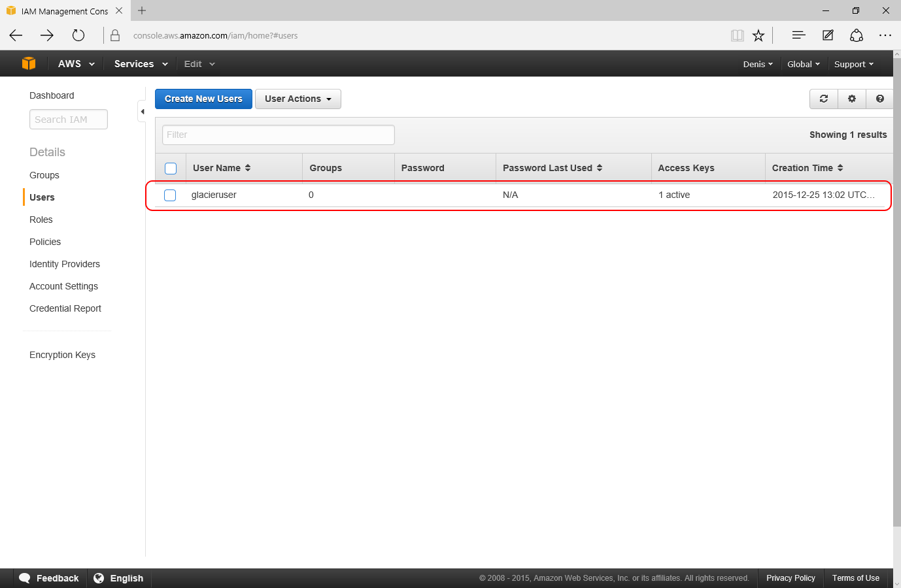Click the English language globe icon
Image resolution: width=901 pixels, height=588 pixels.
(x=99, y=578)
